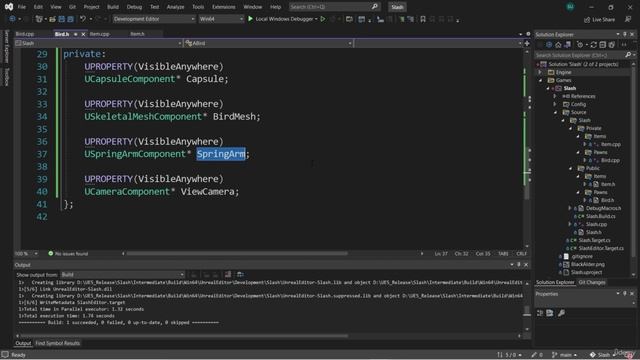The image size is (640, 360).
Task: Click the Start Without Debugging outline play icon
Action: click(323, 19)
